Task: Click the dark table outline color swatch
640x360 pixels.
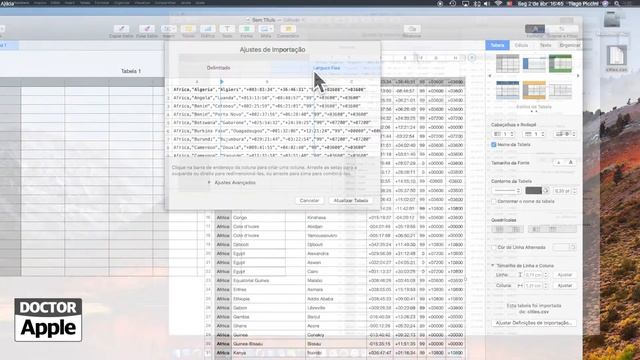Action: 533,191
